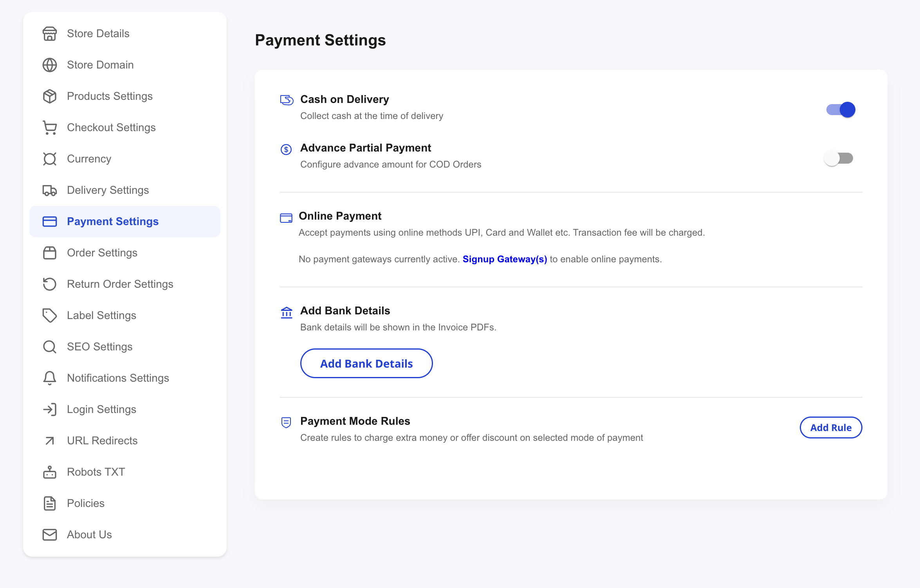The height and width of the screenshot is (588, 920).
Task: Click the Delivery Settings truck icon
Action: pos(49,190)
